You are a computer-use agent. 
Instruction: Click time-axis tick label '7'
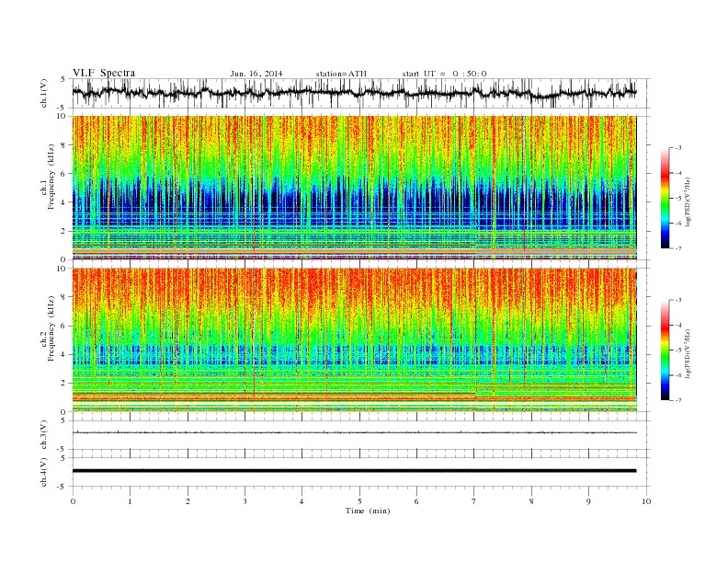pos(474,501)
